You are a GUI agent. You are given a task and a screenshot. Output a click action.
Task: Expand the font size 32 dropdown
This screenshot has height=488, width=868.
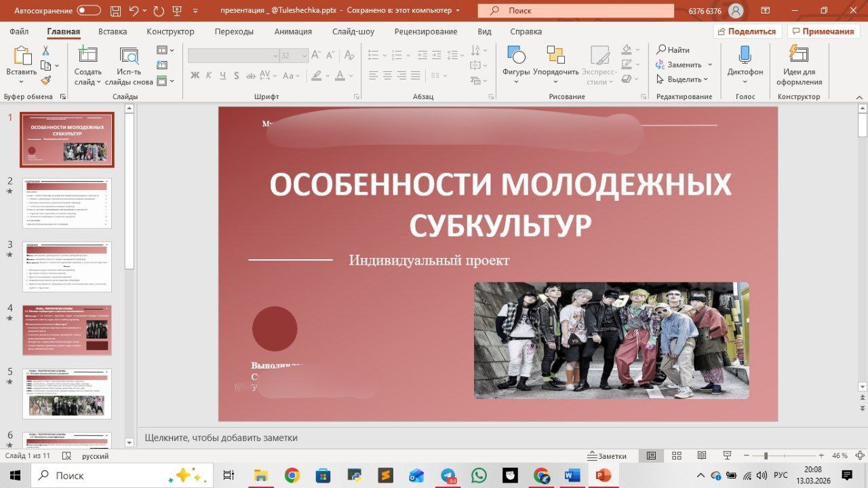[304, 56]
